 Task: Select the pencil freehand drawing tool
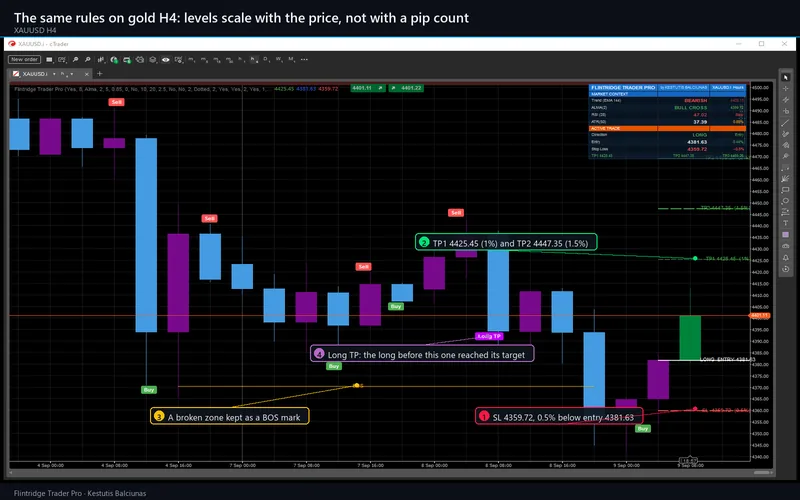coord(786,134)
